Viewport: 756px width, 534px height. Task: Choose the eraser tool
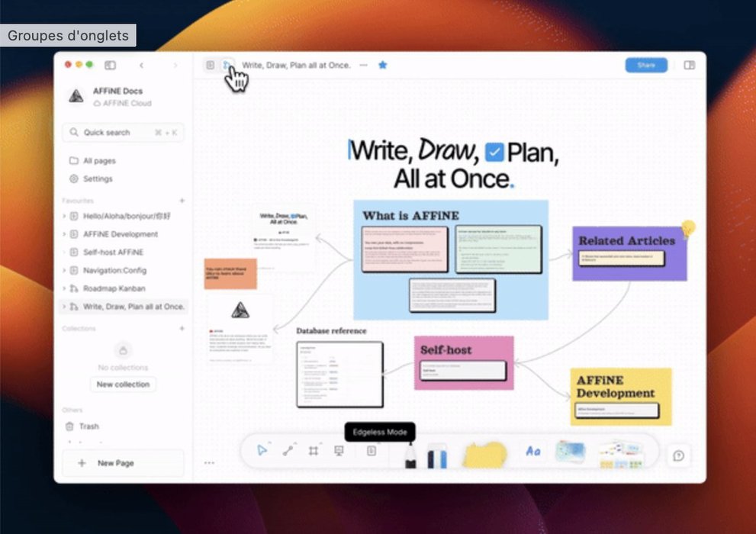436,455
